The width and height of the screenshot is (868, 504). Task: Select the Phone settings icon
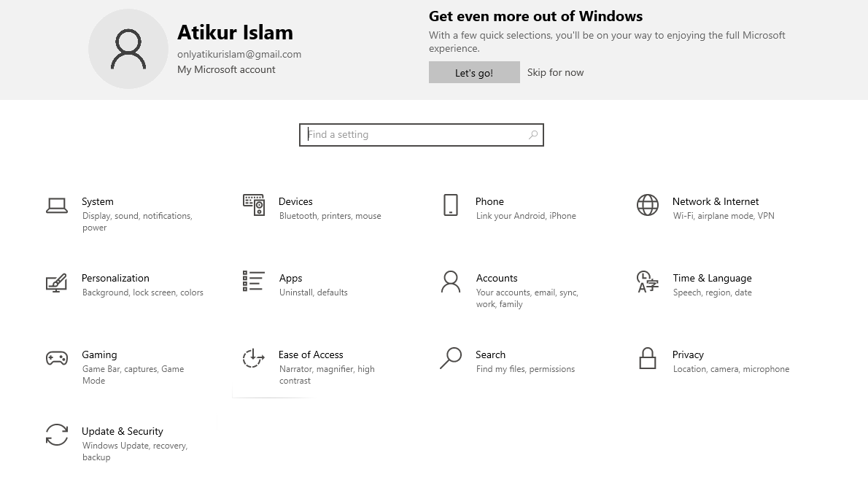[450, 205]
